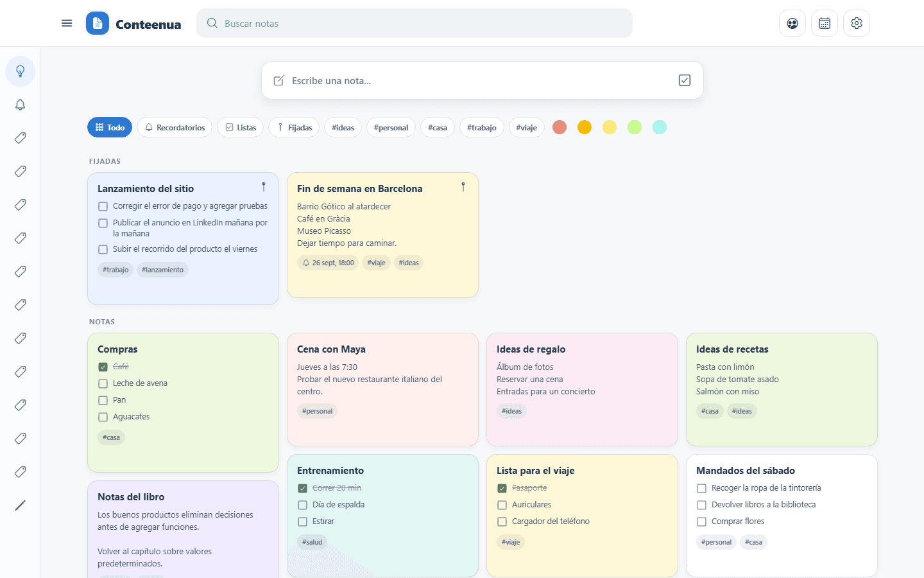Open settings gear icon

(857, 23)
